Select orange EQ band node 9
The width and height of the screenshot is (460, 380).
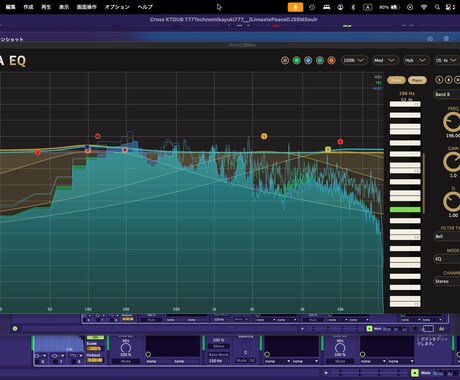[328, 149]
